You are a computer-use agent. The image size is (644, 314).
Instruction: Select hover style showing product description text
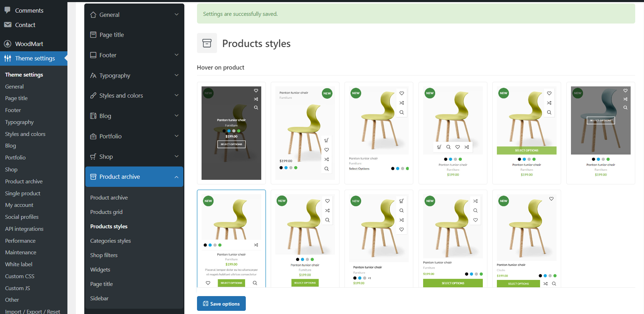coord(231,239)
